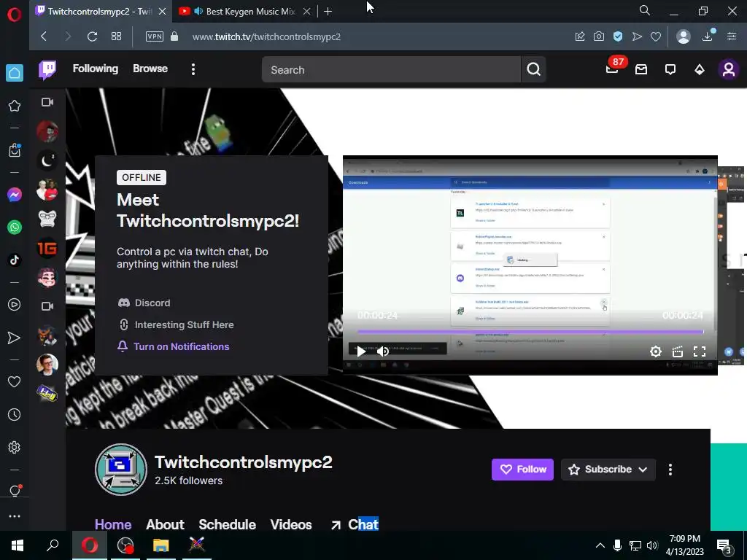Open a new browser tab
The height and width of the screenshot is (560, 747).
point(328,12)
